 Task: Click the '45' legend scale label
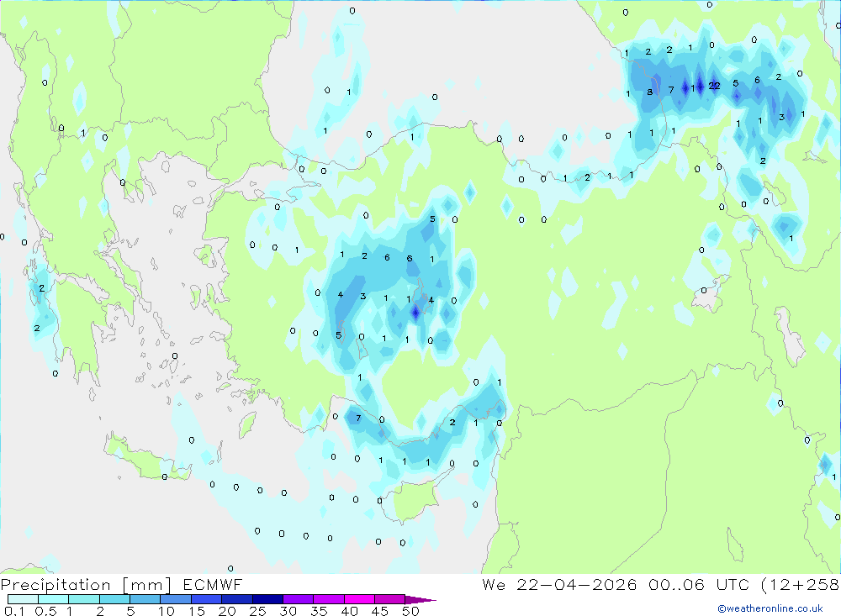380,611
